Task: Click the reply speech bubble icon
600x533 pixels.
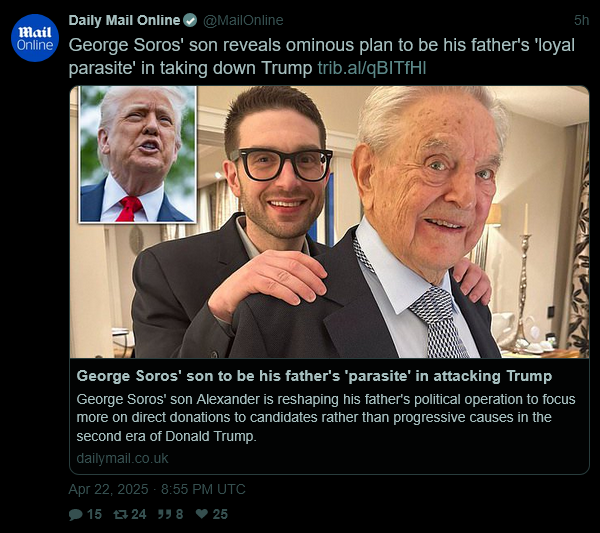Action: click(x=75, y=514)
